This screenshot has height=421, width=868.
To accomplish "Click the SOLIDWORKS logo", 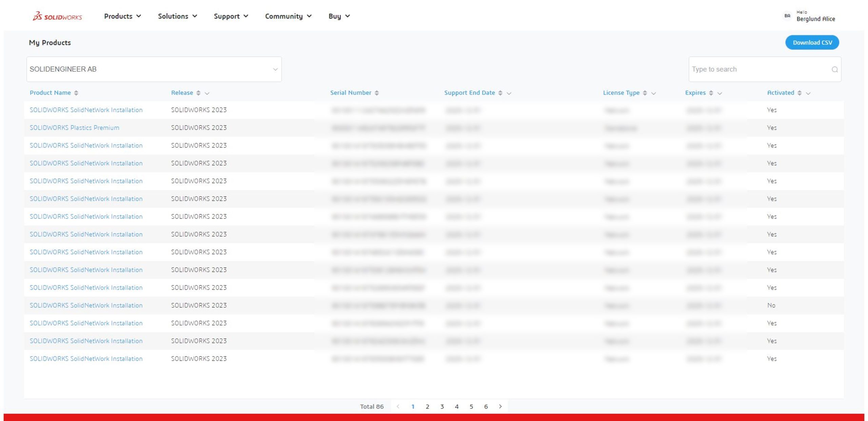I will tap(57, 16).
